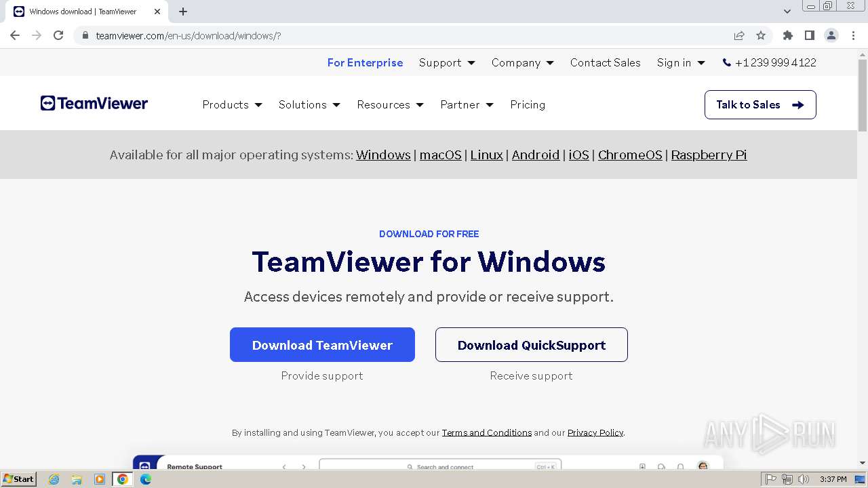The image size is (868, 488).
Task: Open Internet Explorer from taskbar
Action: click(x=54, y=479)
